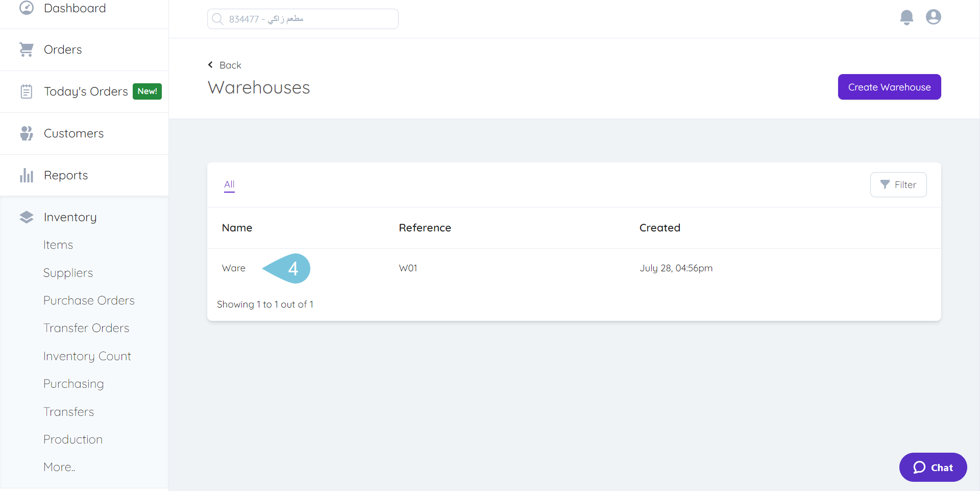This screenshot has width=980, height=491.
Task: Go to Purchase Orders
Action: coord(89,300)
